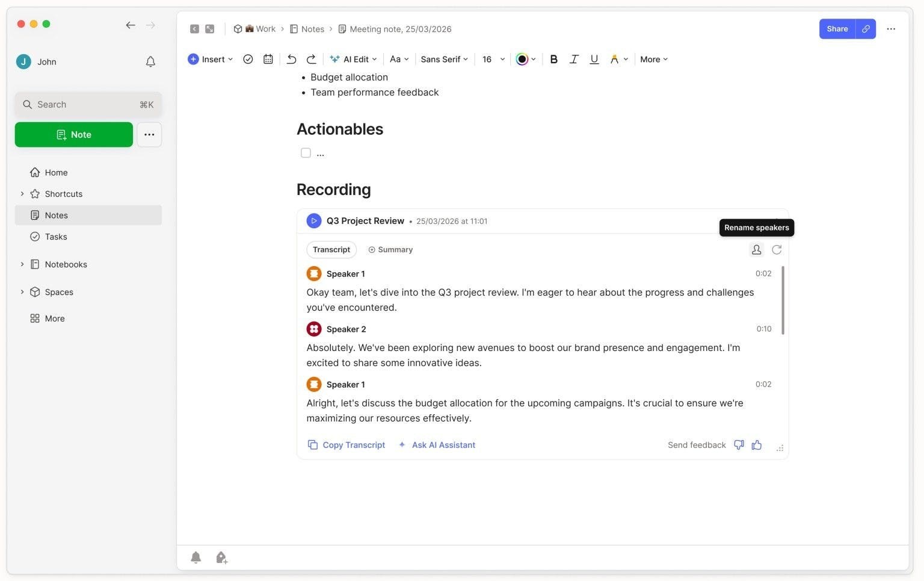This screenshot has height=581, width=924.
Task: Click the undo arrow icon
Action: pos(291,59)
